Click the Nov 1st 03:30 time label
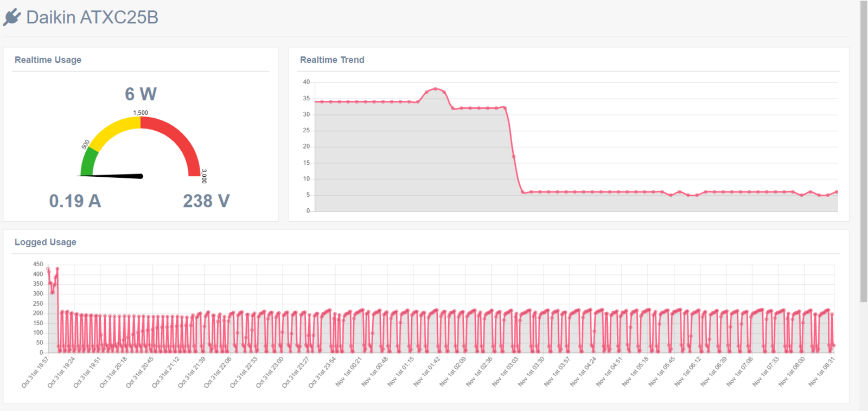Image resolution: width=868 pixels, height=411 pixels. [x=532, y=372]
